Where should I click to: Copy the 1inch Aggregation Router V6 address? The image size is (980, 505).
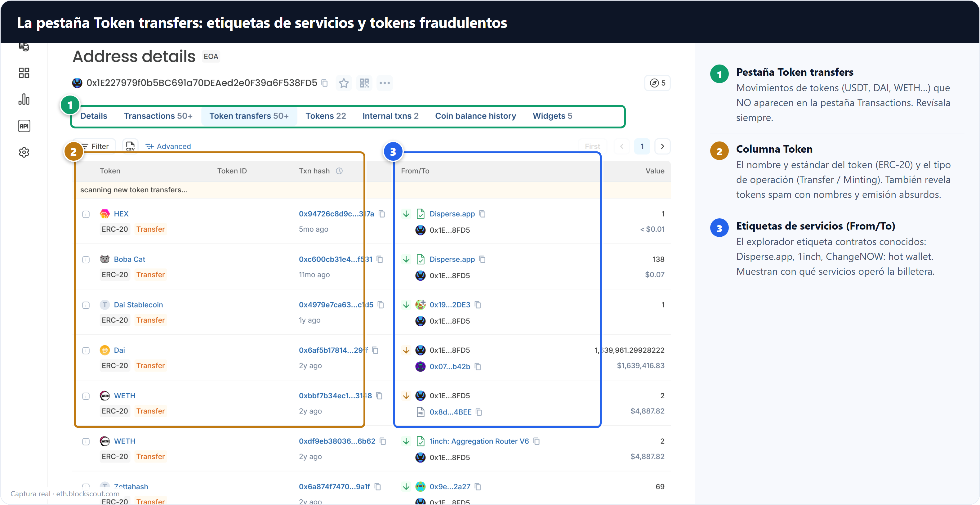pos(537,441)
